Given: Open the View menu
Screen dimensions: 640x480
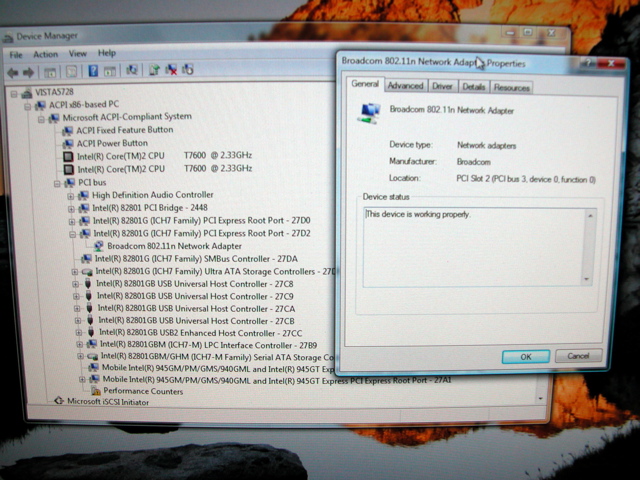Looking at the screenshot, I should [x=78, y=53].
